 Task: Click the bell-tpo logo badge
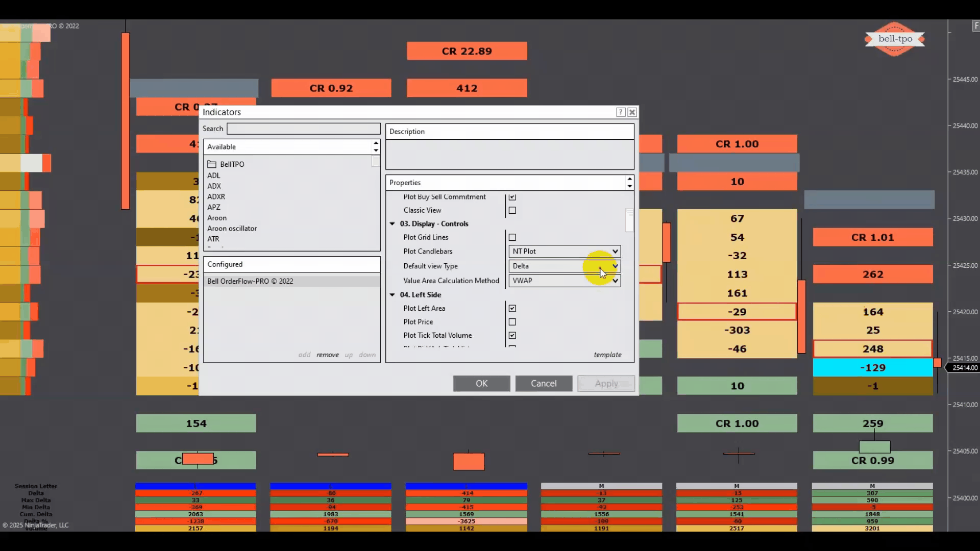[895, 39]
